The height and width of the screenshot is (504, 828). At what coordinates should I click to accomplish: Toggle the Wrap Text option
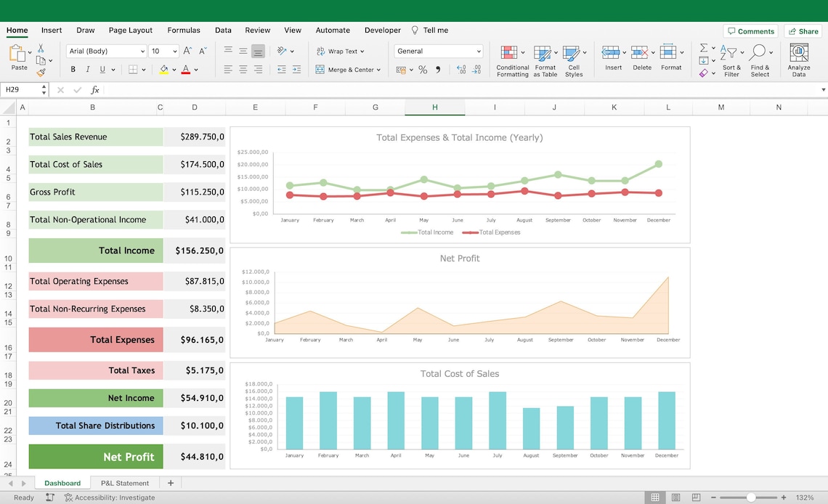click(338, 51)
